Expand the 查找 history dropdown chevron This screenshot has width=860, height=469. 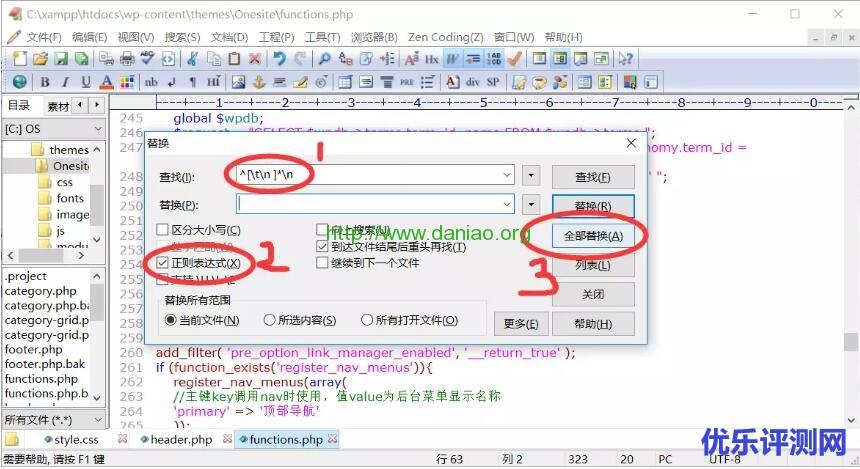tap(507, 176)
